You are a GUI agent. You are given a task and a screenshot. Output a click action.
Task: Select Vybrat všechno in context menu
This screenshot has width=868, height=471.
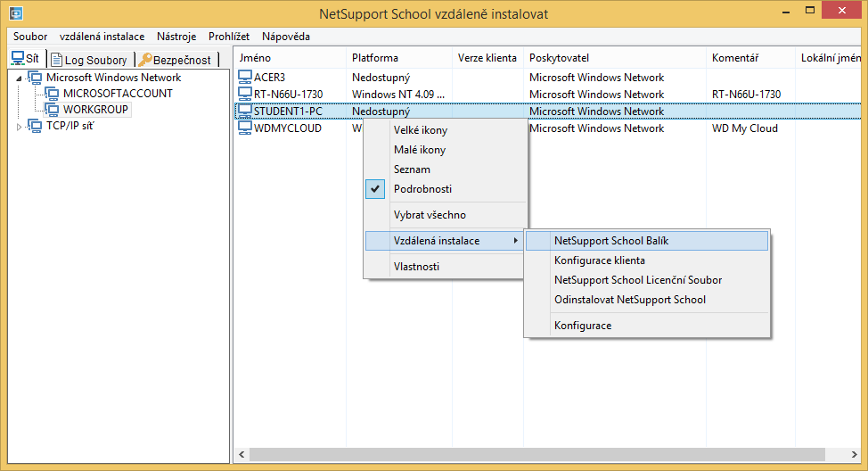click(x=445, y=214)
